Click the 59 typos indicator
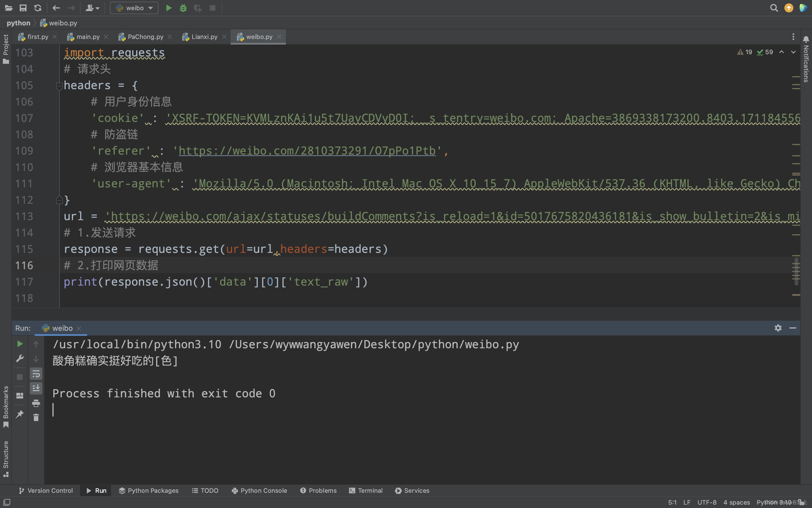 pyautogui.click(x=765, y=52)
